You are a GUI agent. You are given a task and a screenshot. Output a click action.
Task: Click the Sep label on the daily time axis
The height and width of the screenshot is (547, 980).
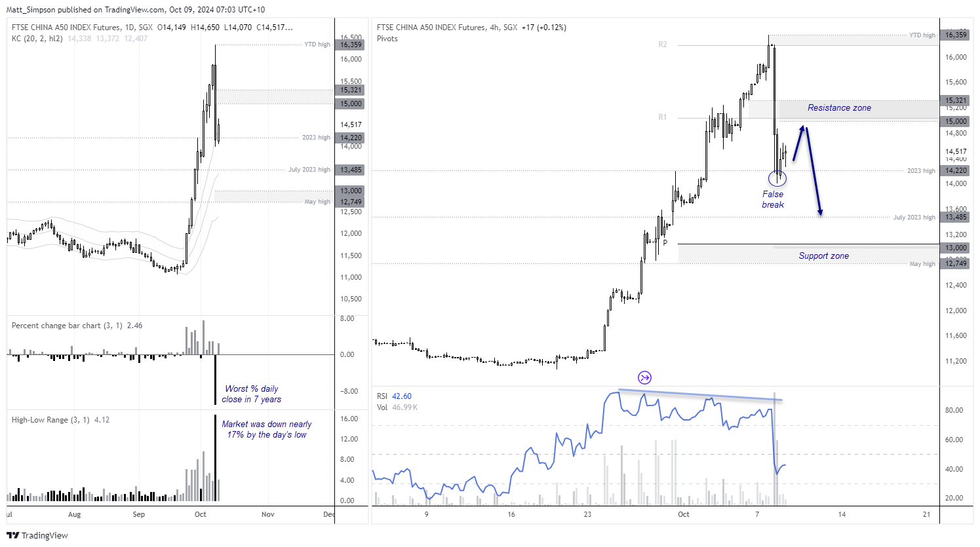click(139, 514)
